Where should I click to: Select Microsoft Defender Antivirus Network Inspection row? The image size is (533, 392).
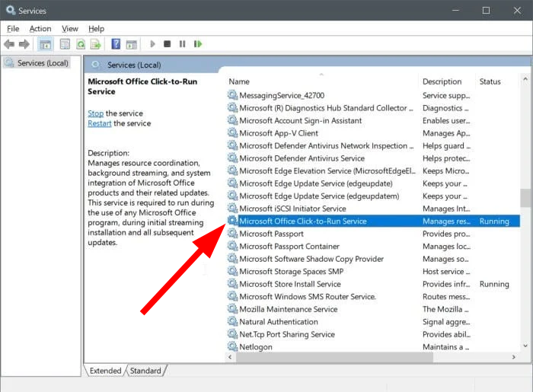tap(373, 145)
